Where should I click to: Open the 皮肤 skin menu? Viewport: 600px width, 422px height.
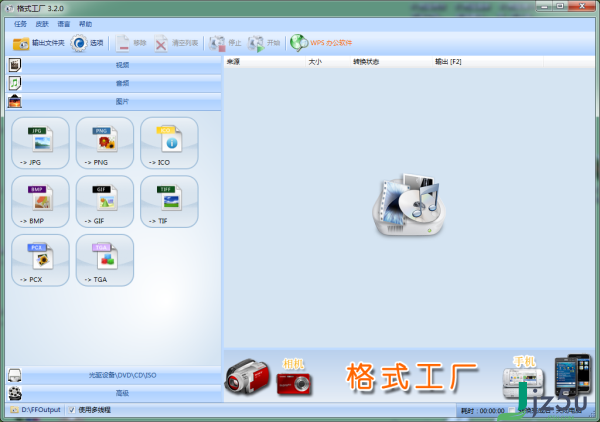(x=42, y=24)
